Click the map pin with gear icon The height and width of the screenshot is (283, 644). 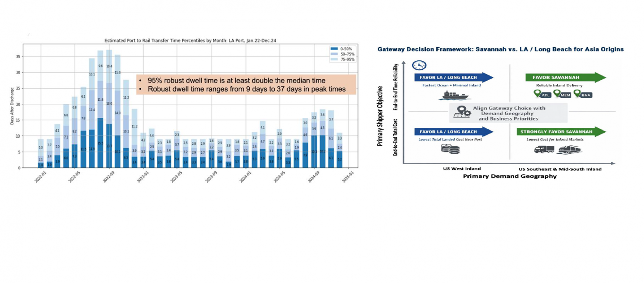[x=462, y=112]
